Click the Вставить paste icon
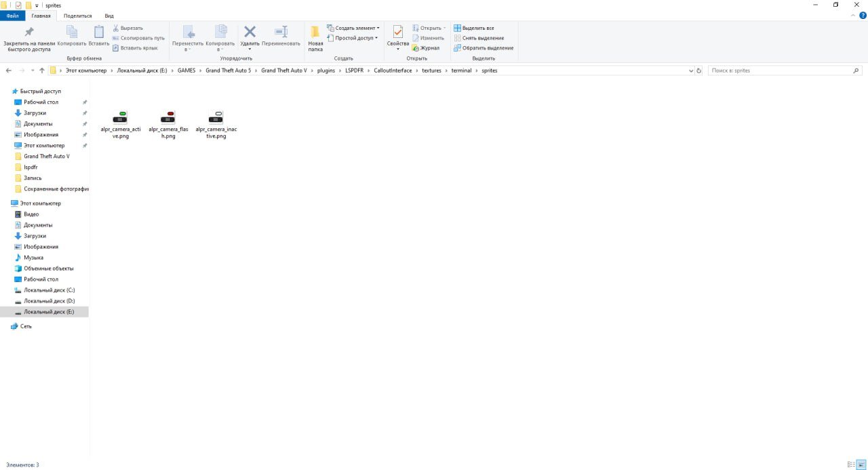868x470 pixels. (x=99, y=32)
